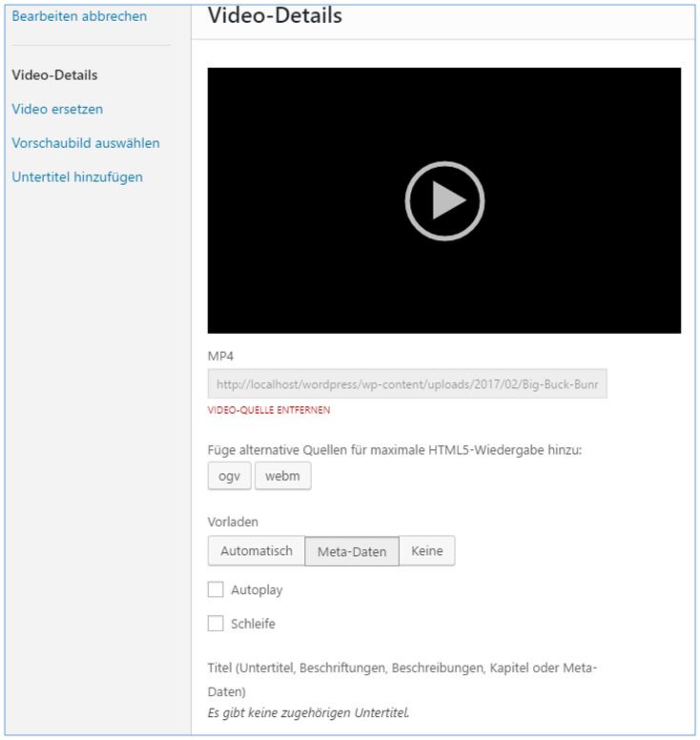Click the play button on the video

point(444,201)
